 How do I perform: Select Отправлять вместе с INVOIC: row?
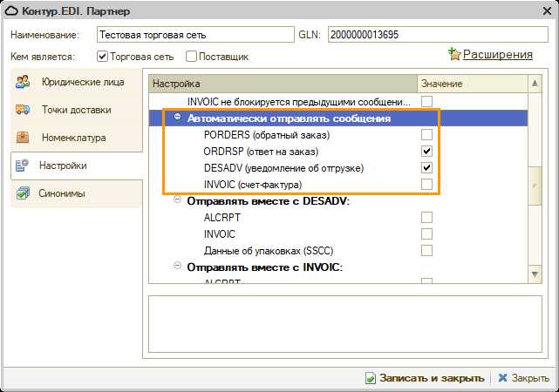pos(338,267)
